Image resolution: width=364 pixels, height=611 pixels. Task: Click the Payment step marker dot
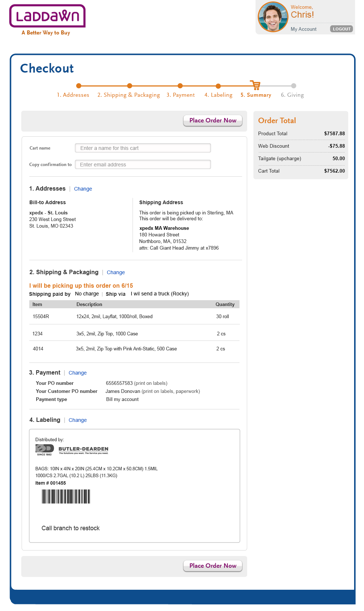[180, 86]
